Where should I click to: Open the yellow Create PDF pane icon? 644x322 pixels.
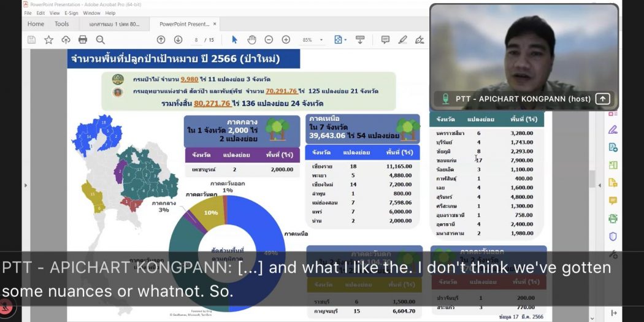pyautogui.click(x=613, y=183)
